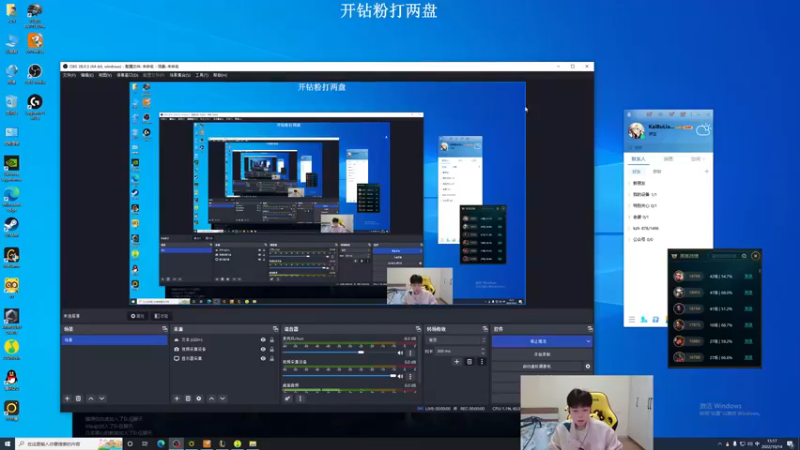Open source Properties button above Scenes
The image size is (800, 450).
click(137, 316)
